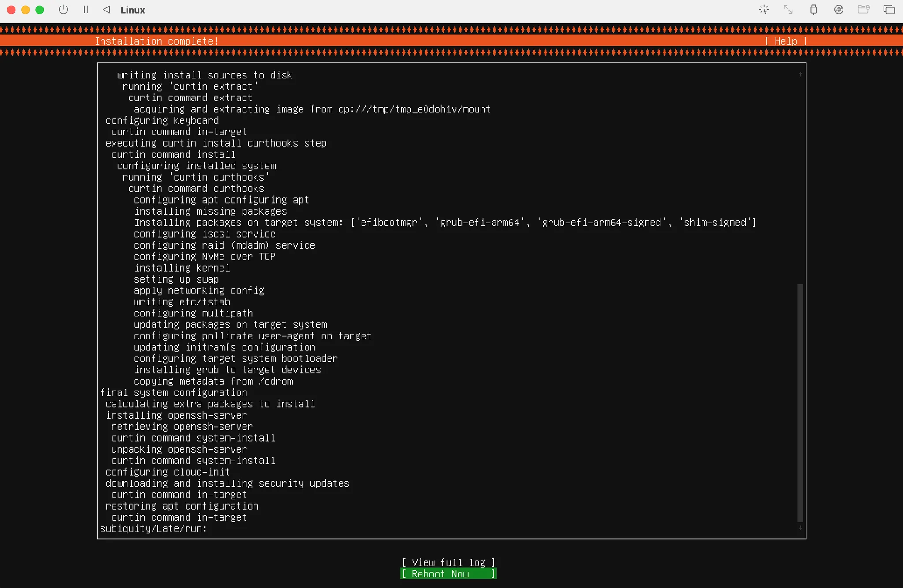
Task: Click the scroll up arrow in log
Action: (800, 74)
